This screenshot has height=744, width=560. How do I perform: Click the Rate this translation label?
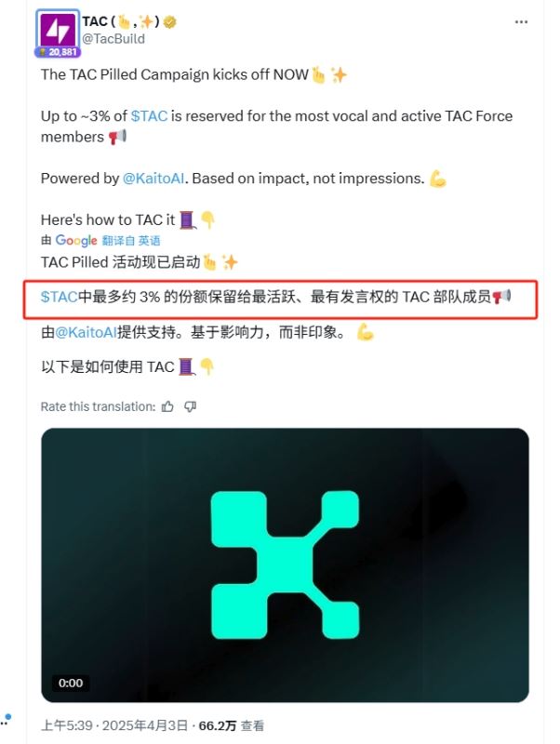pyautogui.click(x=98, y=406)
